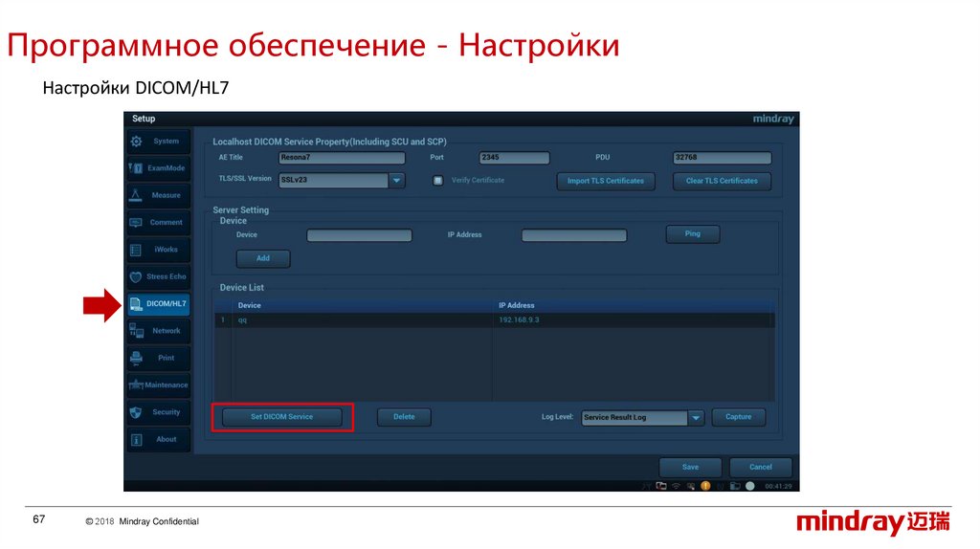Open iWorks via its sidebar icon
Viewport: 980px width, 549px height.
[136, 250]
